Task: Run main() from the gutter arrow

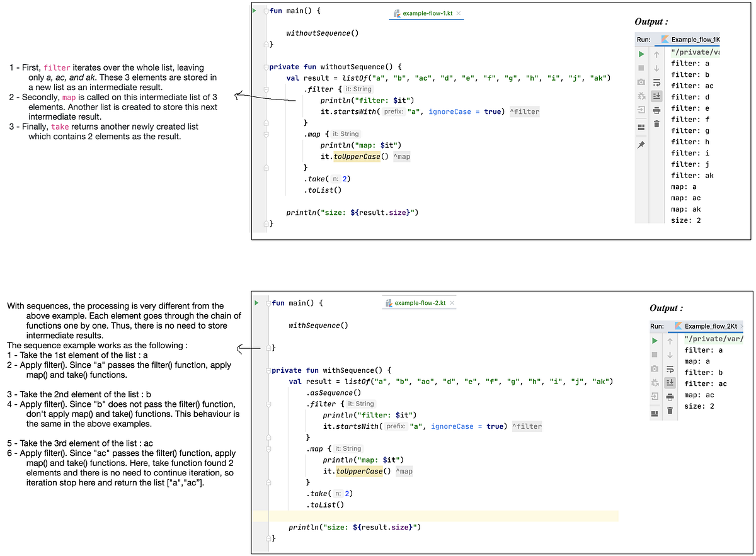Action: pos(255,11)
